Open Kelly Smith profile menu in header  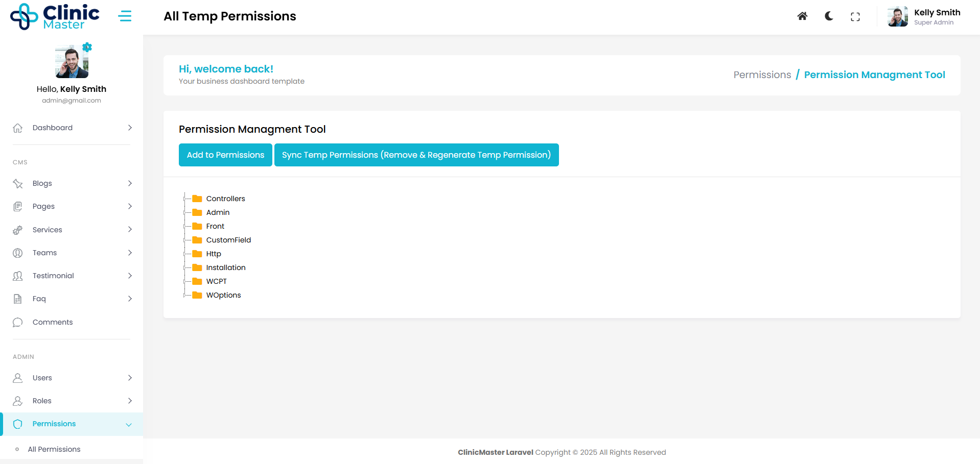924,17
